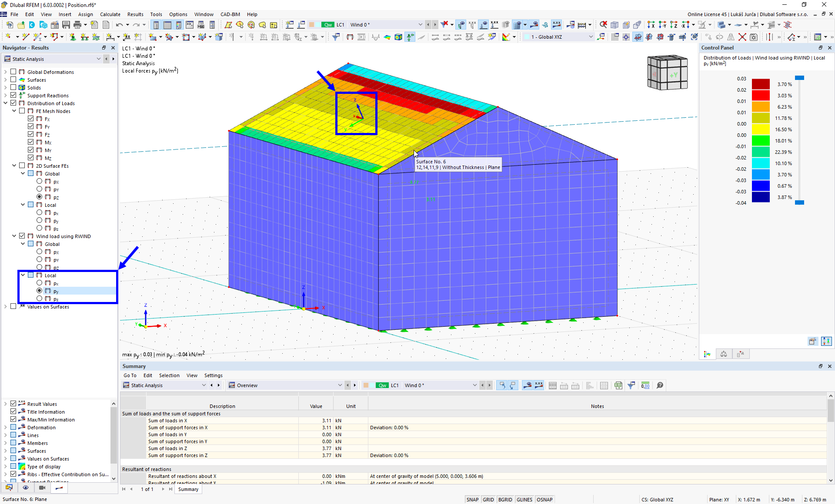Click the Summary tab at bottom
This screenshot has width=835, height=504.
pos(188,489)
